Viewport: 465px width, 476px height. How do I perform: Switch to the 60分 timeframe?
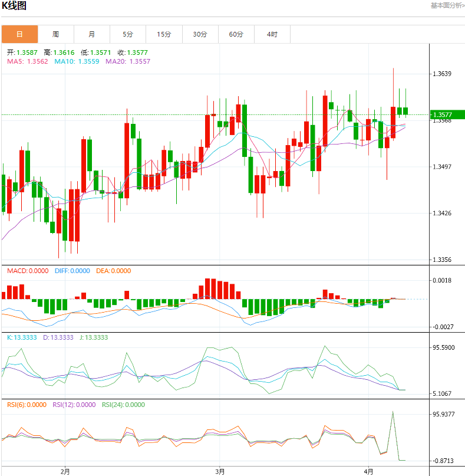236,34
